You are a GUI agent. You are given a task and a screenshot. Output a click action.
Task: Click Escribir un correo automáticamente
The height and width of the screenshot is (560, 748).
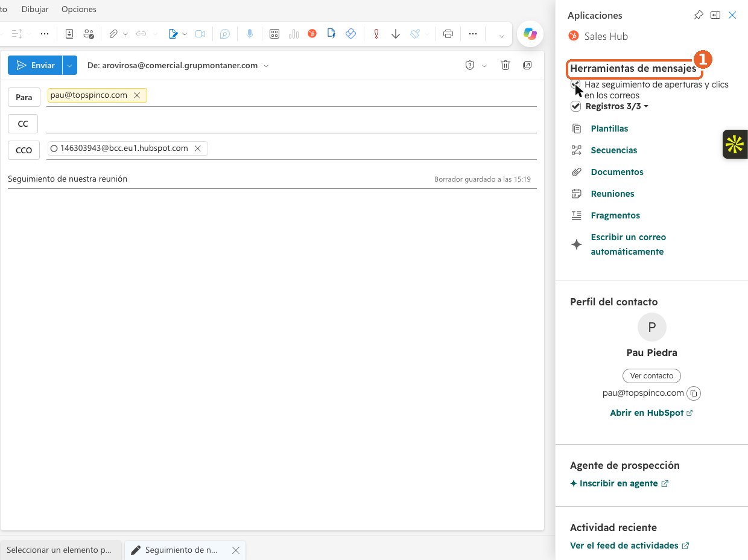[629, 244]
